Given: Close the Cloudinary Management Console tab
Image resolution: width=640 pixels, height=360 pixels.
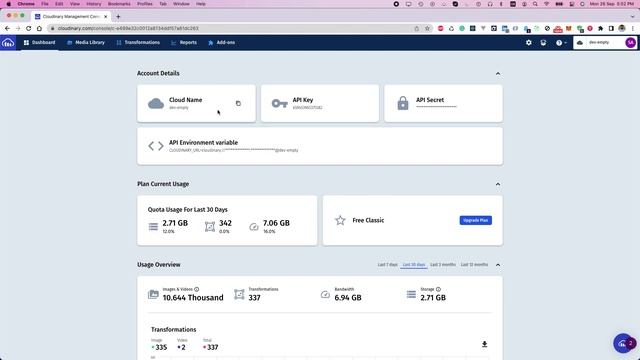Looking at the screenshot, I should point(105,17).
